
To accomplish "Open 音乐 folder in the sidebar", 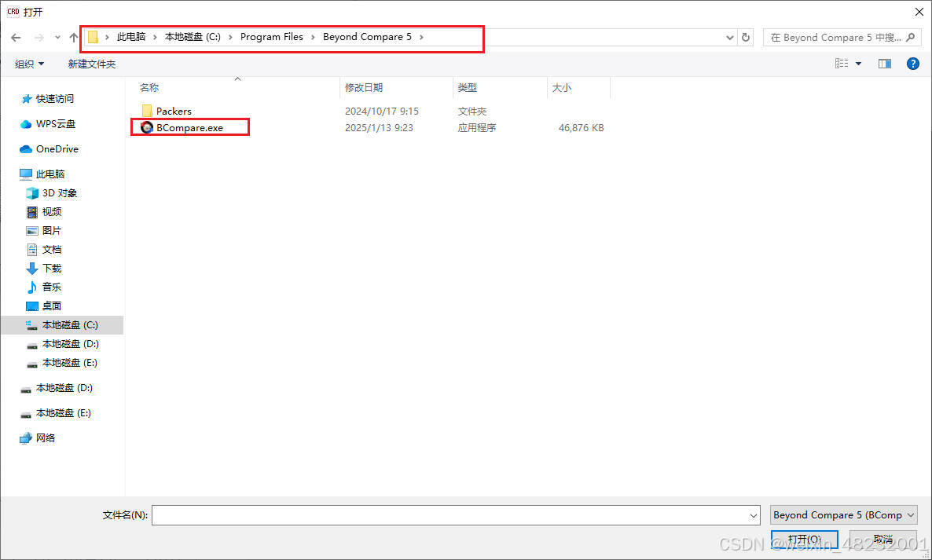I will [x=52, y=287].
